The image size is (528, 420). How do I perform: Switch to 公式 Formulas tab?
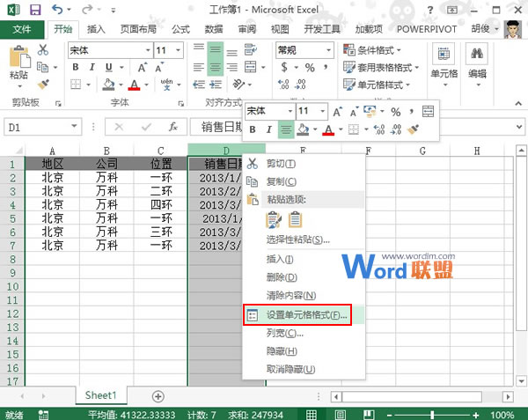(x=180, y=29)
